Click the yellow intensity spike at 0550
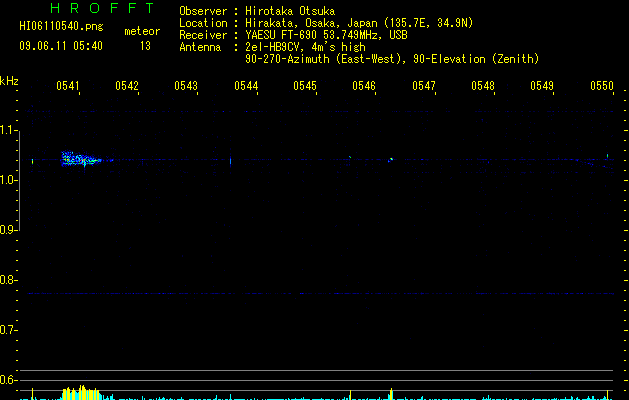 pyautogui.click(x=607, y=394)
